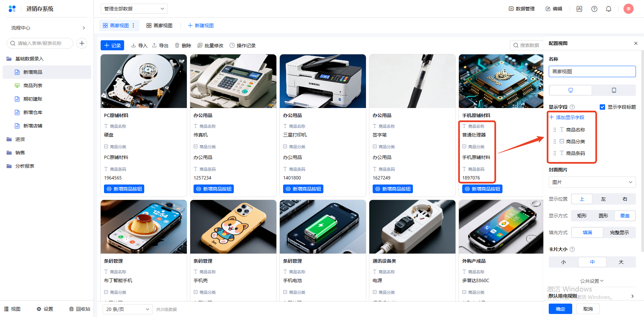The image size is (644, 317).
Task: Select the mobile device layout icon
Action: [614, 90]
